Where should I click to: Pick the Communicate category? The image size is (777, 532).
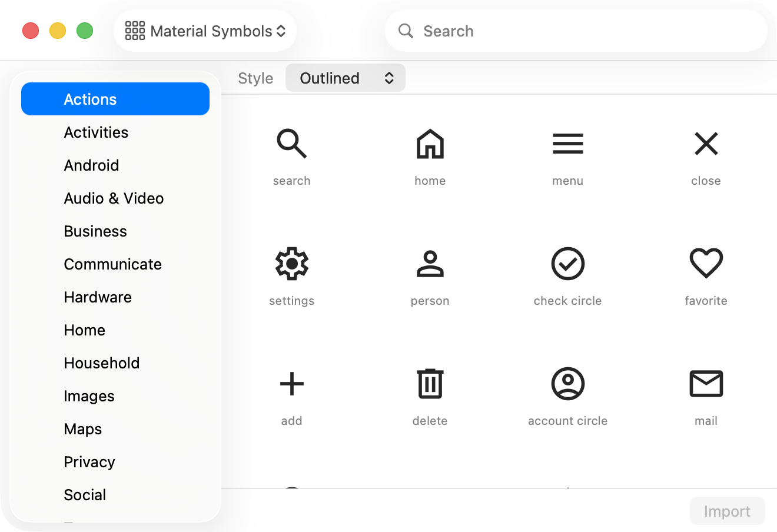tap(115, 264)
